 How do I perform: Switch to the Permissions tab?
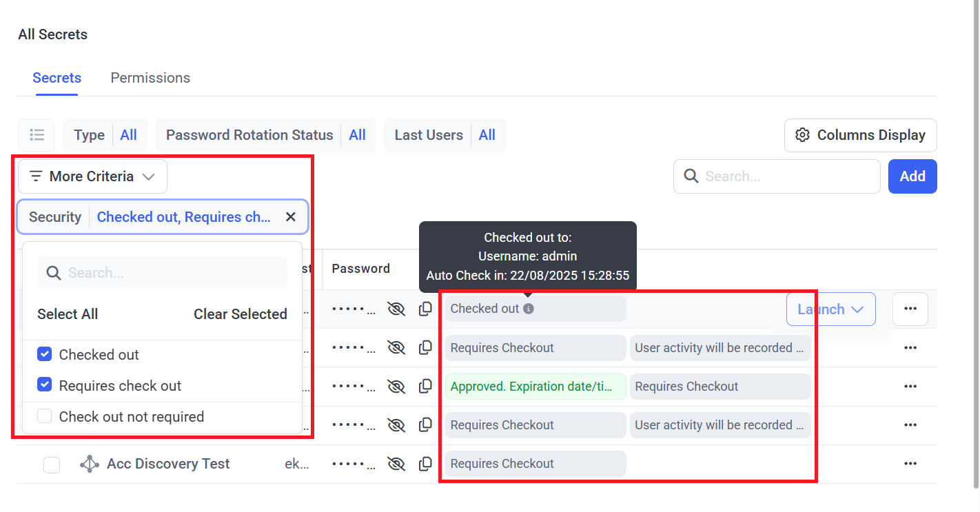click(x=150, y=78)
